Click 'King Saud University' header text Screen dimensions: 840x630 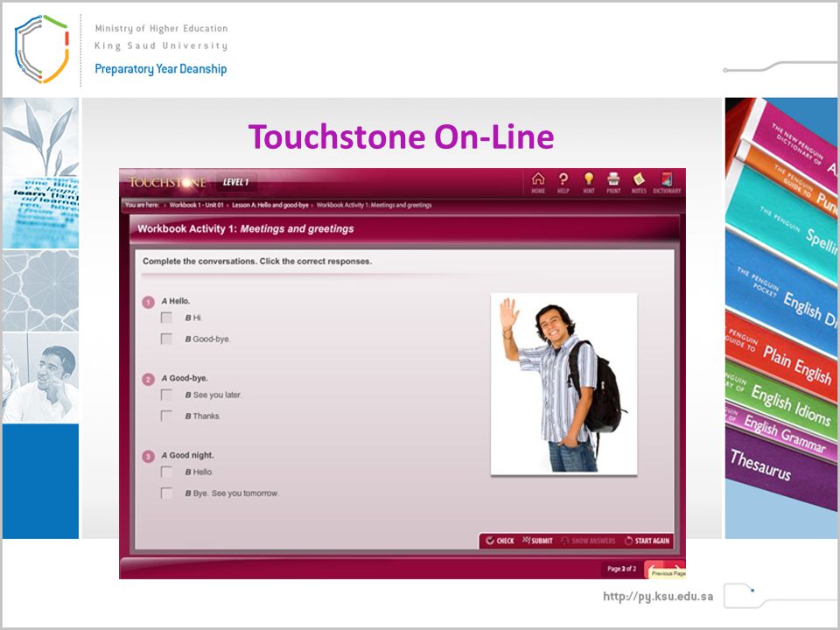point(161,45)
